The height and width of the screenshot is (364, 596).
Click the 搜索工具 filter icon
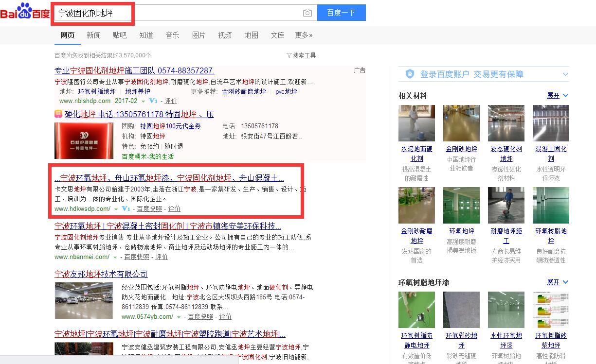pos(289,55)
